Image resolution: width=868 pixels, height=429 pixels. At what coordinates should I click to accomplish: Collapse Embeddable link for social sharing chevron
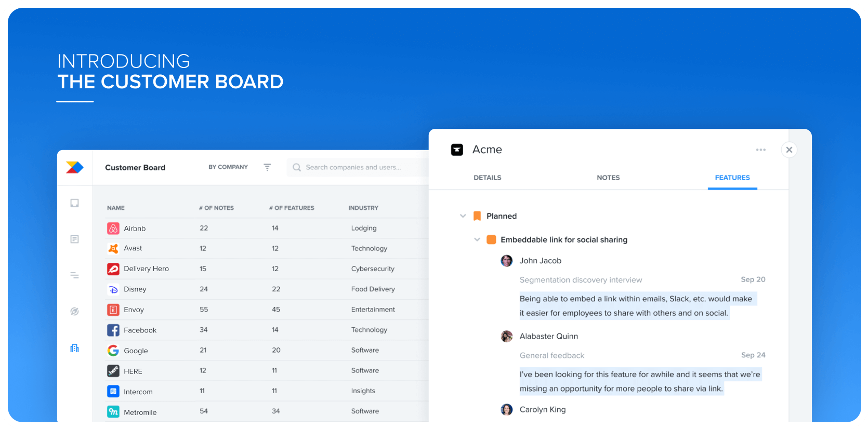(477, 239)
